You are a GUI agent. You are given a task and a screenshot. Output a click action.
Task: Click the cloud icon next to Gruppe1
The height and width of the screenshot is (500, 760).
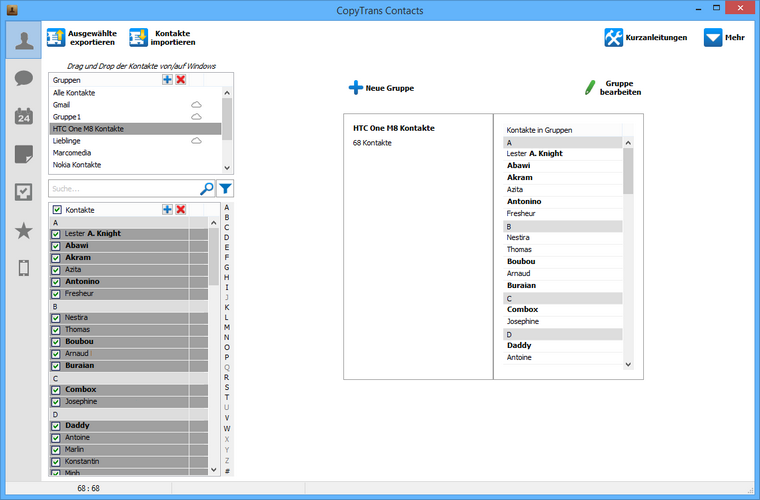pos(196,117)
